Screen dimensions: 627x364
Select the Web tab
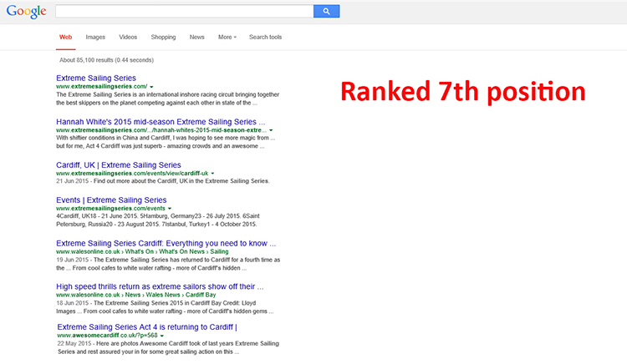pyautogui.click(x=65, y=37)
